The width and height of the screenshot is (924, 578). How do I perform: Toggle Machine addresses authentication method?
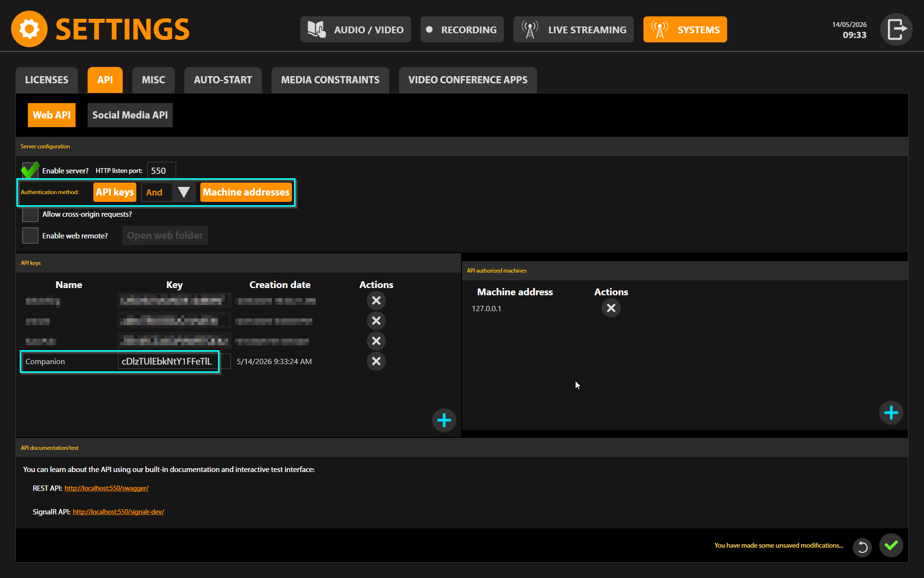click(x=246, y=192)
